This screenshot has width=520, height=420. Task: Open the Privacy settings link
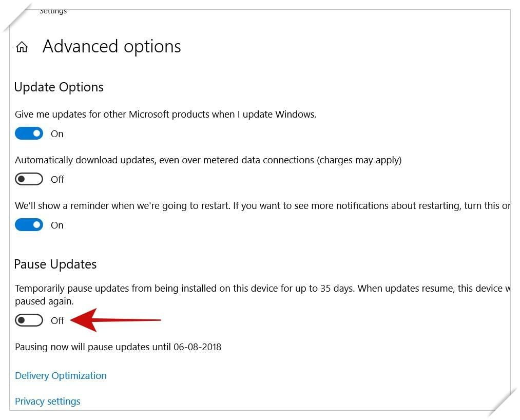click(47, 401)
